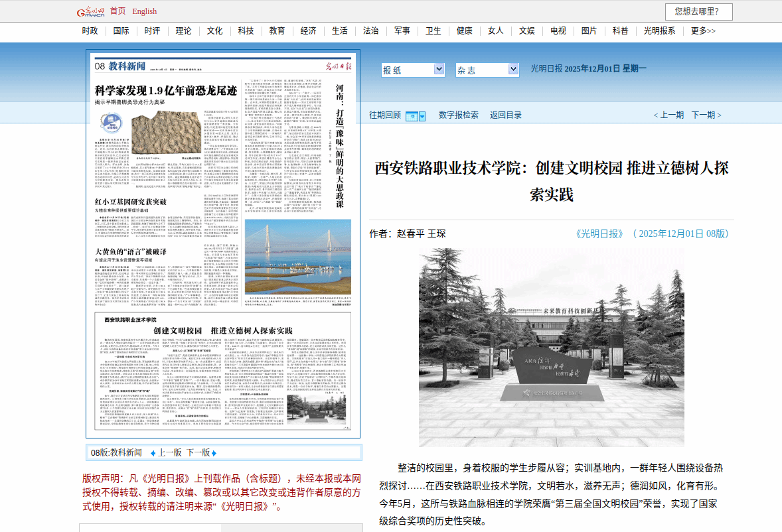Viewport: 782px width, 532px height.
Task: Expand the 更多>> navigation item
Action: [703, 31]
